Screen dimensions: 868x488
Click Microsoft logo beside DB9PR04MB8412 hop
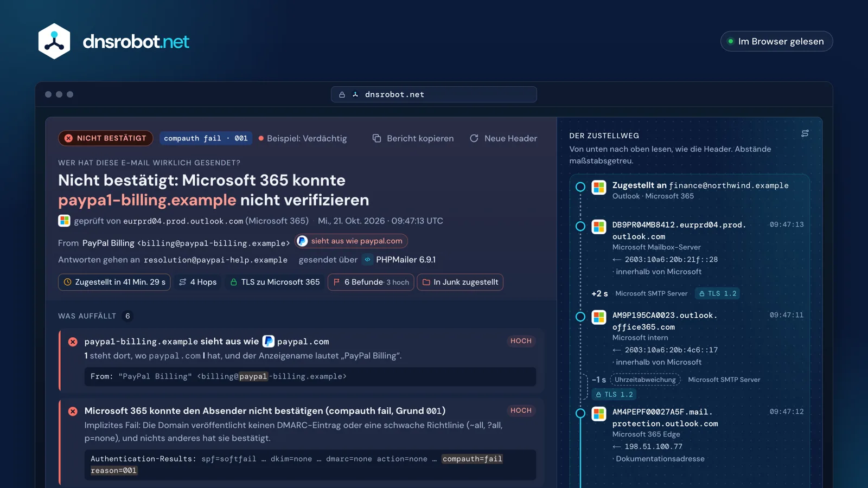599,227
